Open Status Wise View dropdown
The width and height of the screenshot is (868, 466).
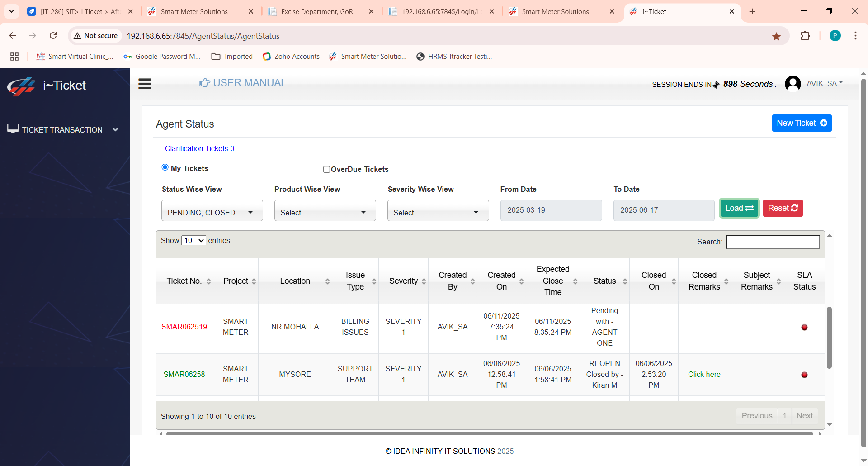(x=212, y=210)
